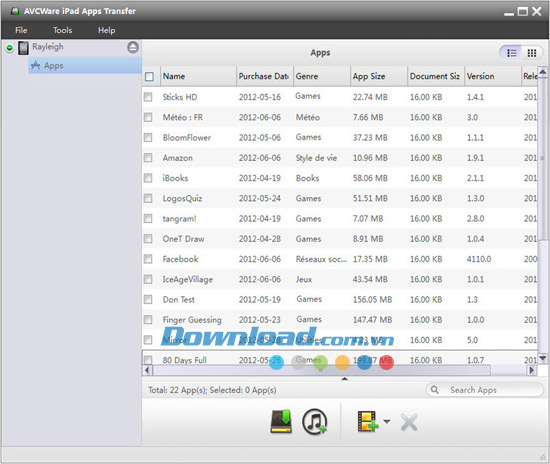The height and width of the screenshot is (464, 550).
Task: Sort by Name column header
Action: coord(198,76)
